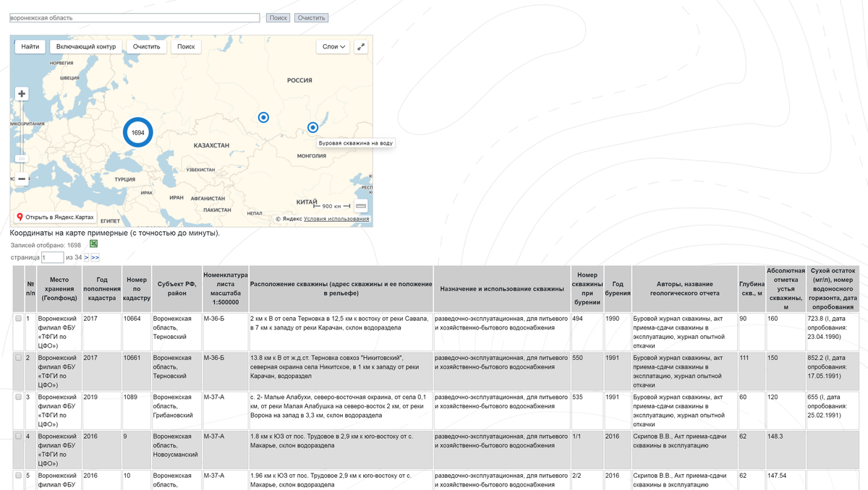Focus the search field with воронежская область
This screenshot has width=868, height=490.
coord(135,17)
